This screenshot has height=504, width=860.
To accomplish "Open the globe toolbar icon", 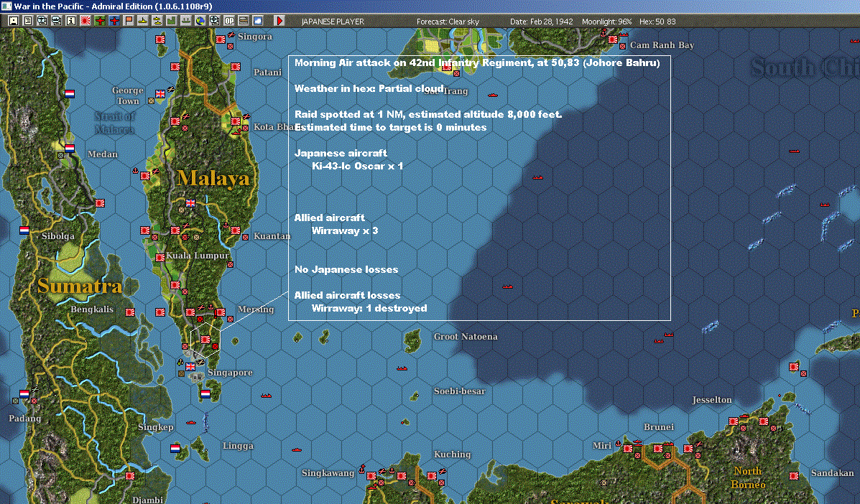I will tap(200, 21).
